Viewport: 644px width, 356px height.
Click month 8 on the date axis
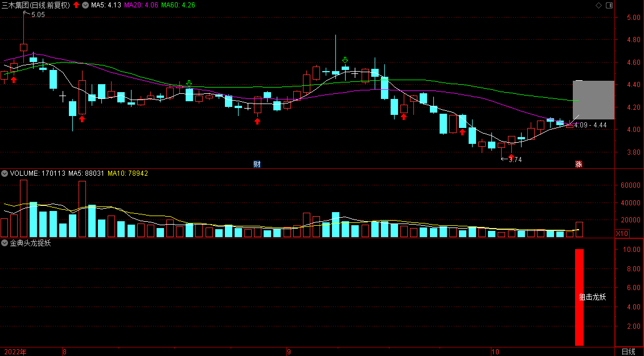64,352
